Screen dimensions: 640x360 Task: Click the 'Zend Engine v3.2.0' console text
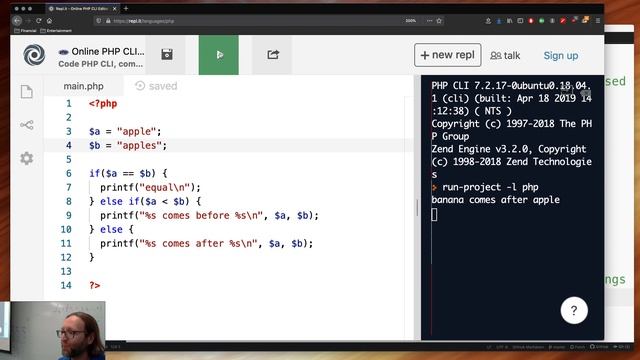482,149
